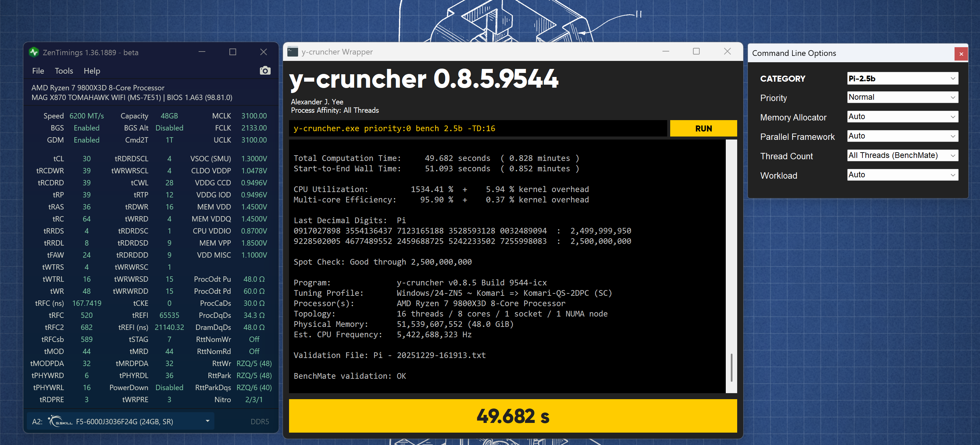Click the tREFI value 65535
Viewport: 980px width, 445px height.
coord(169,316)
